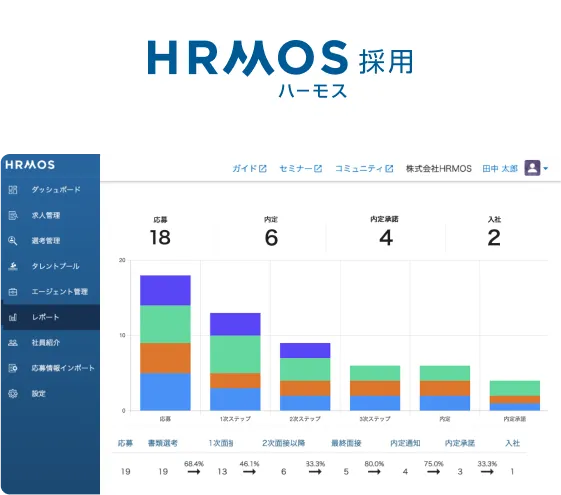Click the blue segment of the 応募 bar
The height and width of the screenshot is (495, 561).
click(165, 392)
